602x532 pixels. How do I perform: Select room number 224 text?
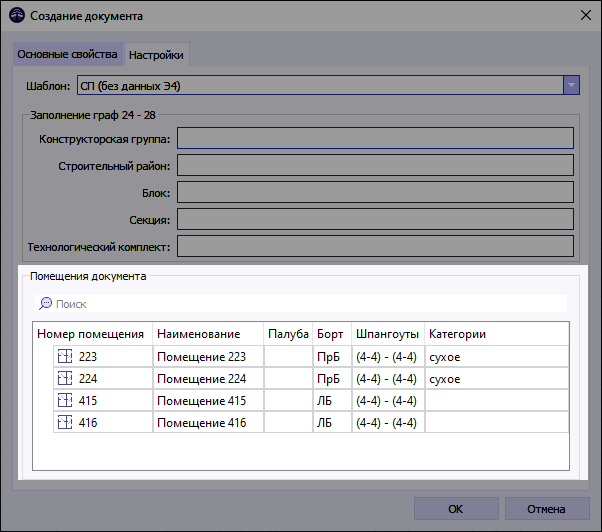(88, 378)
